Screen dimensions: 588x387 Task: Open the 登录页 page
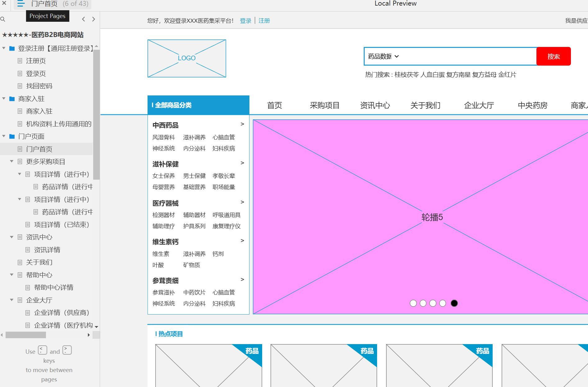coord(36,74)
